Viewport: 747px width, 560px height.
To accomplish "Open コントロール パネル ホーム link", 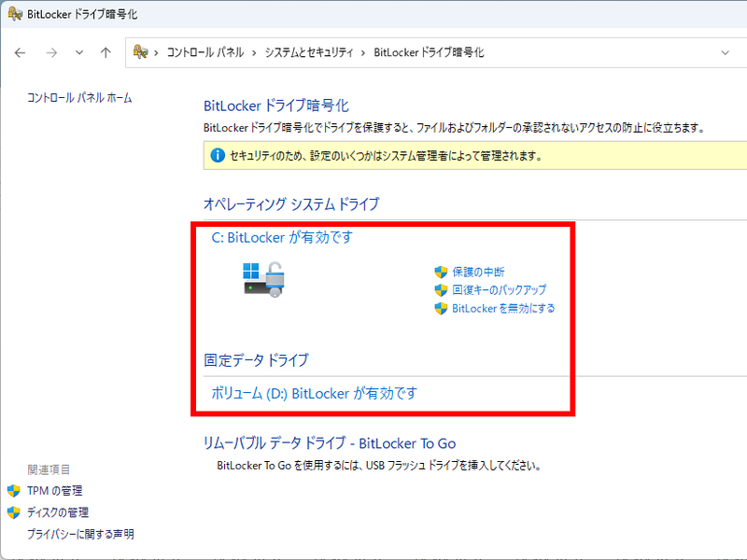I will [x=79, y=98].
